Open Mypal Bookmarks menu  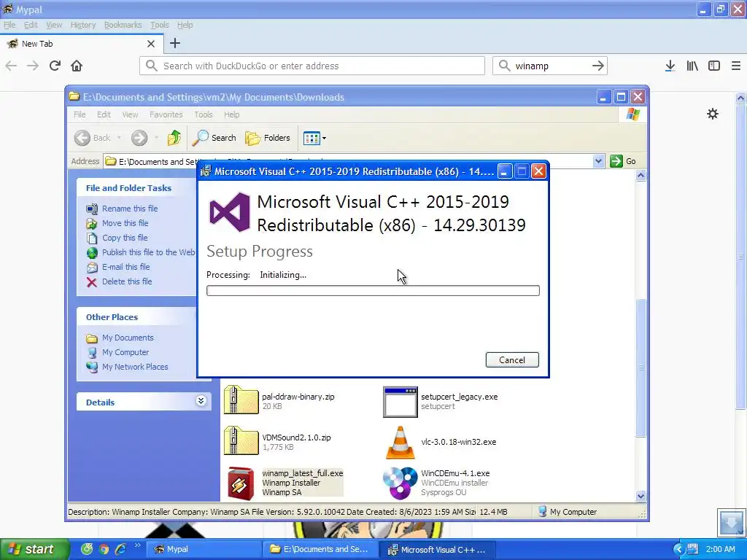123,25
